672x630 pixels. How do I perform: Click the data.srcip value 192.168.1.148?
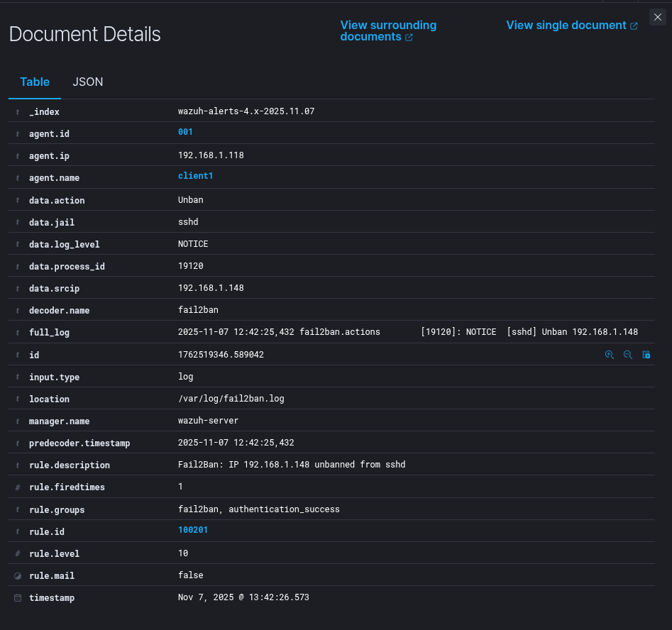click(211, 288)
